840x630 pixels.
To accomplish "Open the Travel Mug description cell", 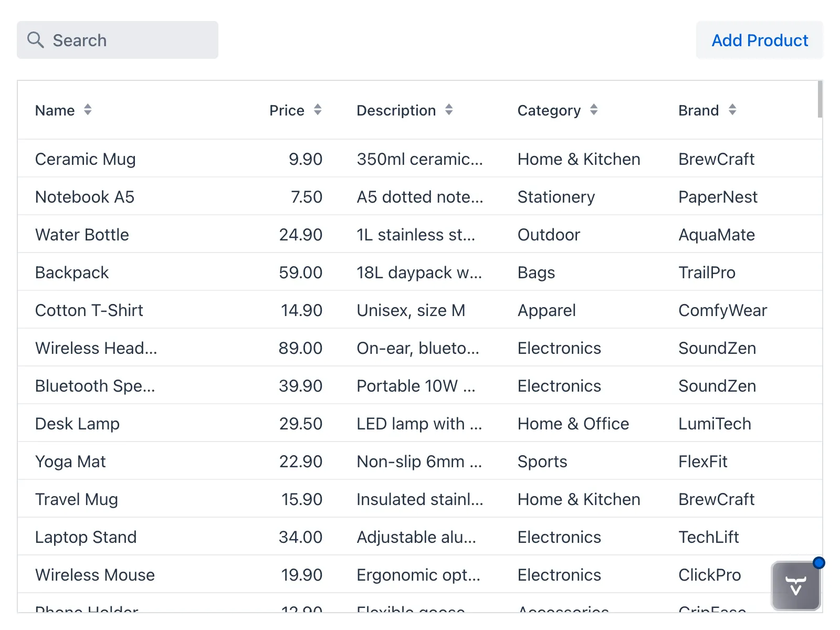I will pos(419,499).
